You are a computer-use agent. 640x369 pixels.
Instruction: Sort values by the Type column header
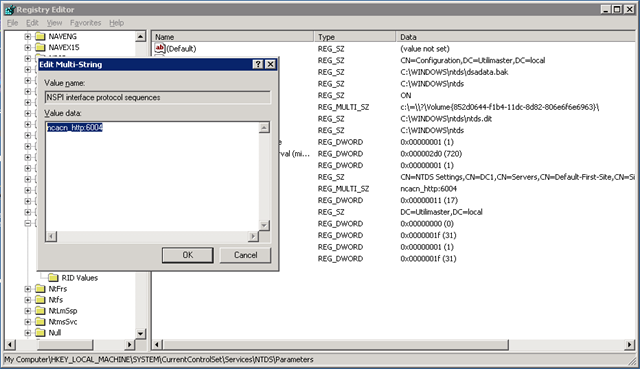tap(355, 37)
